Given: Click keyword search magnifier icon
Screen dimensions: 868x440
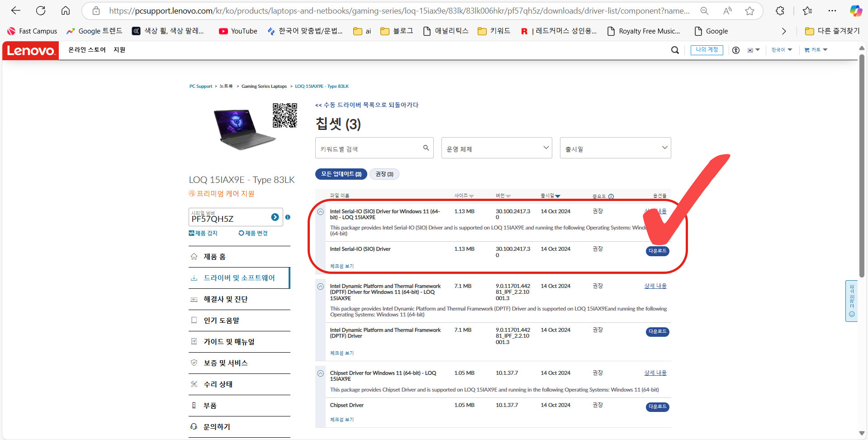Looking at the screenshot, I should [426, 148].
